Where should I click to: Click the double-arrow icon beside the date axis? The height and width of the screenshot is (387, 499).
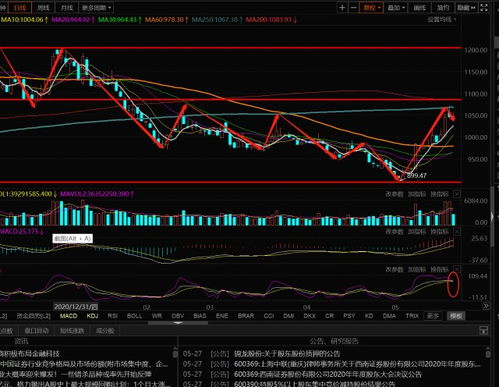click(486, 306)
